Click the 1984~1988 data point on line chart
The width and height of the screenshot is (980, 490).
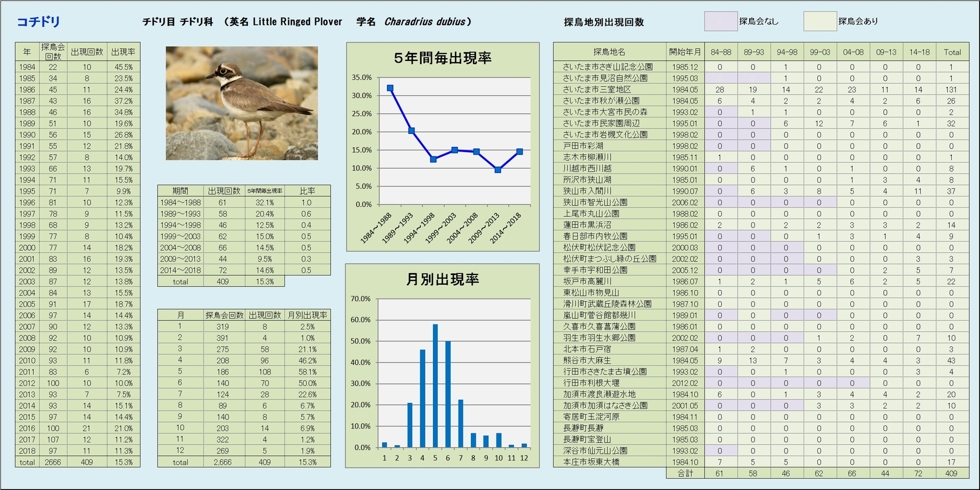point(390,88)
